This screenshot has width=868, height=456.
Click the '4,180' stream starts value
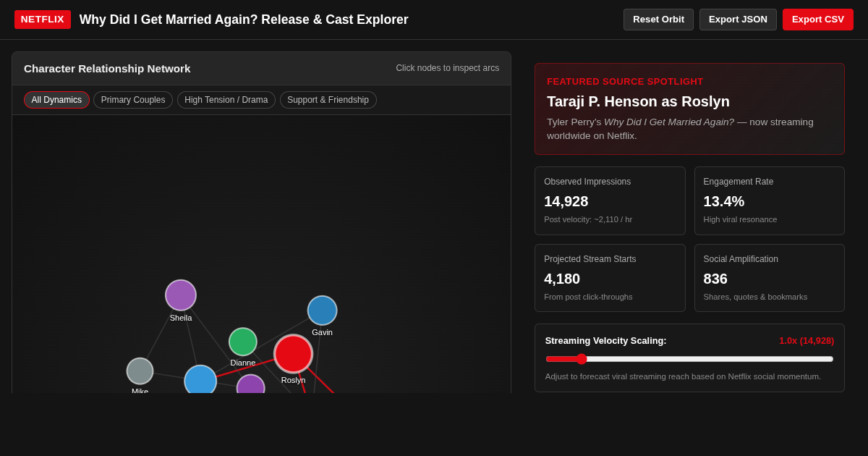coord(562,279)
